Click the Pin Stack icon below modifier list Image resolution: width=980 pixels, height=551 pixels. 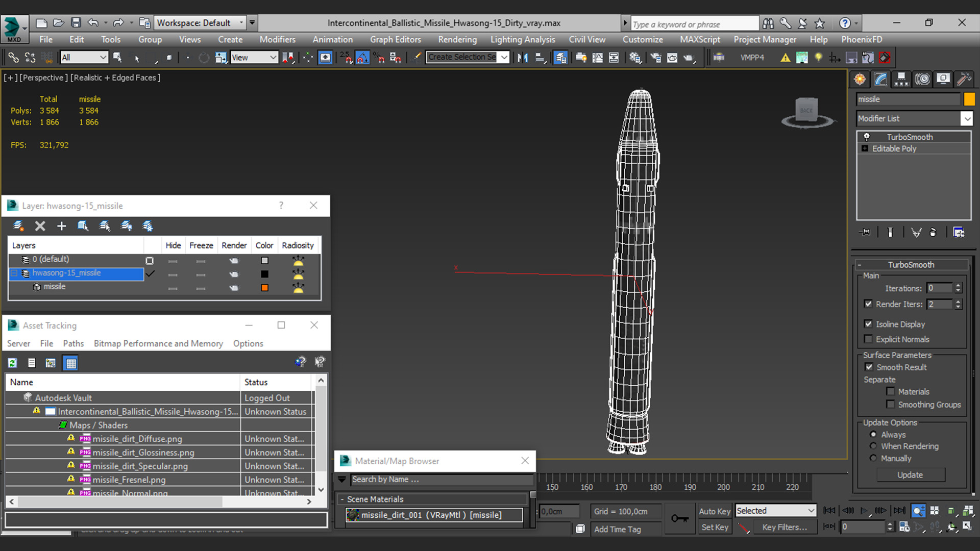pyautogui.click(x=865, y=232)
